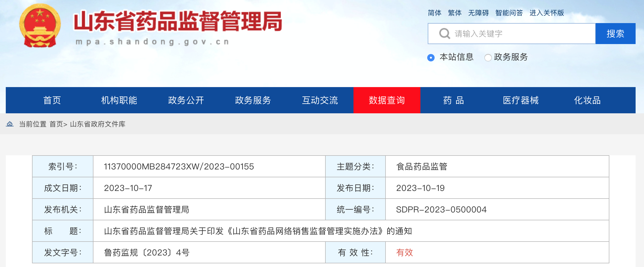Click the magnifier icon in search box
Image resolution: width=644 pixels, height=267 pixels.
click(x=445, y=34)
